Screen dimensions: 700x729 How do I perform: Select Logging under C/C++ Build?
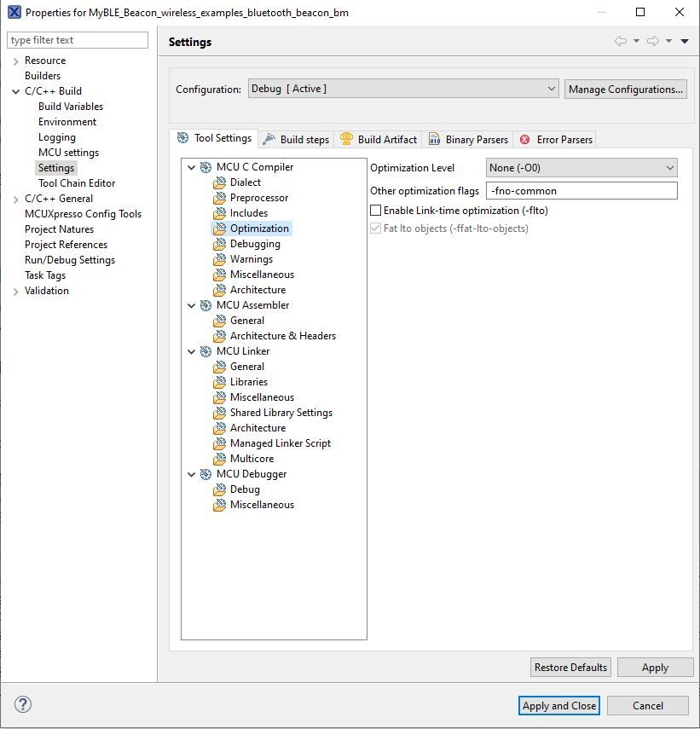click(57, 137)
